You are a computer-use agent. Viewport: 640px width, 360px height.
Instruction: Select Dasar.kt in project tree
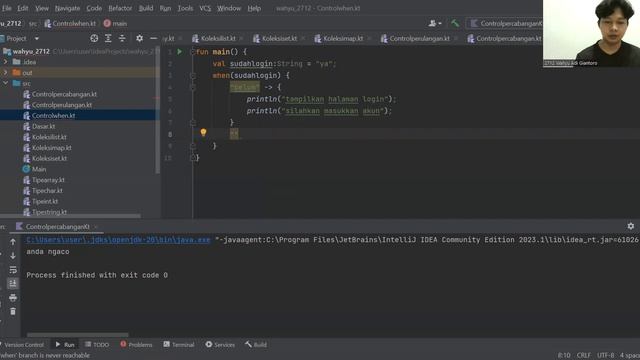click(x=43, y=126)
